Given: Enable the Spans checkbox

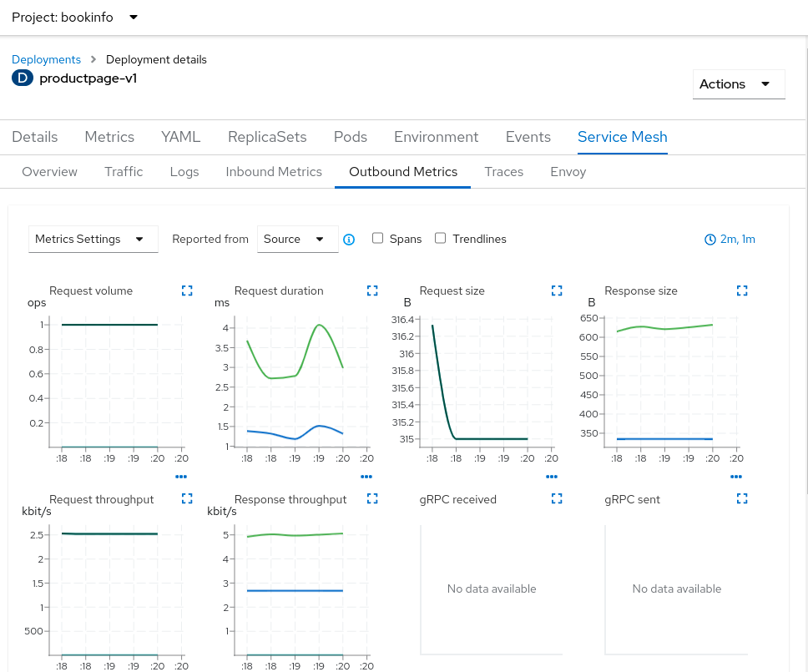Looking at the screenshot, I should click(378, 238).
